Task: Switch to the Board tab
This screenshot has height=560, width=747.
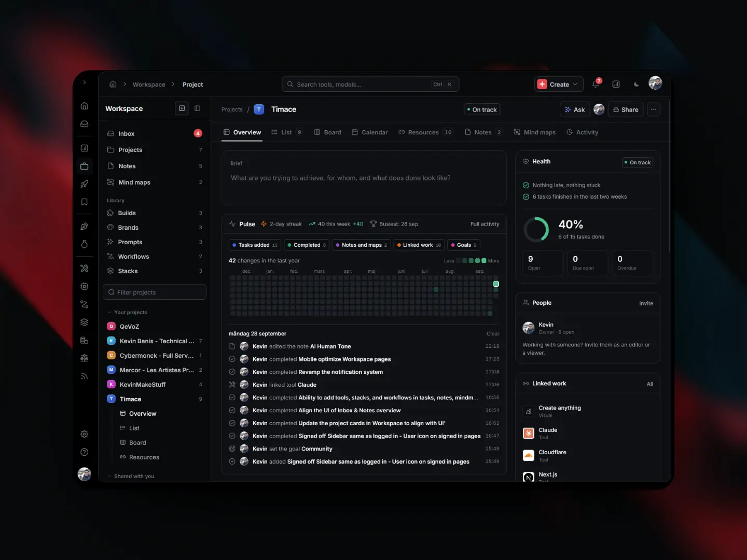Action: (328, 132)
